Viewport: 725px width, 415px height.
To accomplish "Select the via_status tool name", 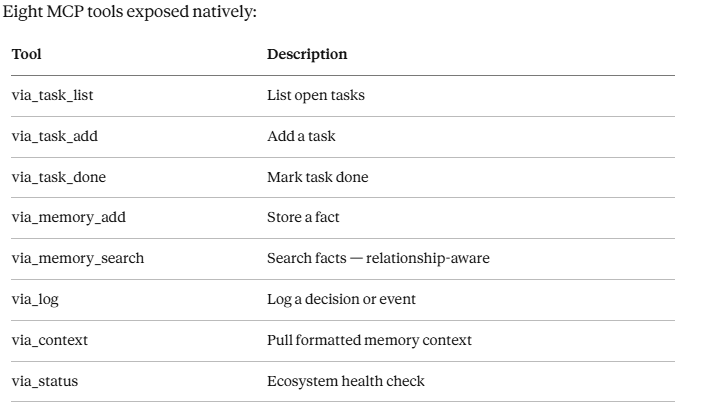I will click(45, 381).
